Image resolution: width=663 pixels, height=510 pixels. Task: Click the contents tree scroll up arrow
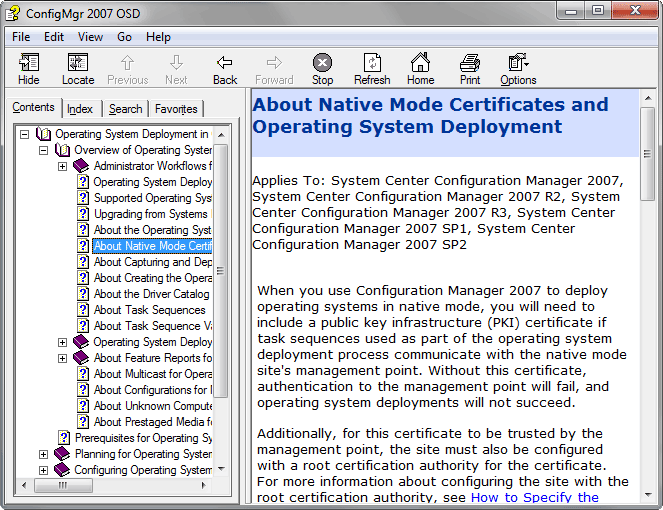(x=220, y=135)
